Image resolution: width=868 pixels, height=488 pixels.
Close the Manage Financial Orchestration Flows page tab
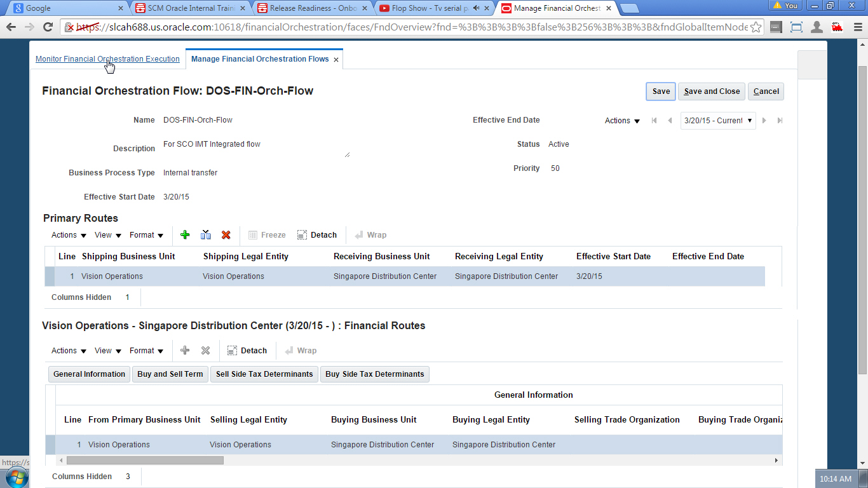coord(336,60)
